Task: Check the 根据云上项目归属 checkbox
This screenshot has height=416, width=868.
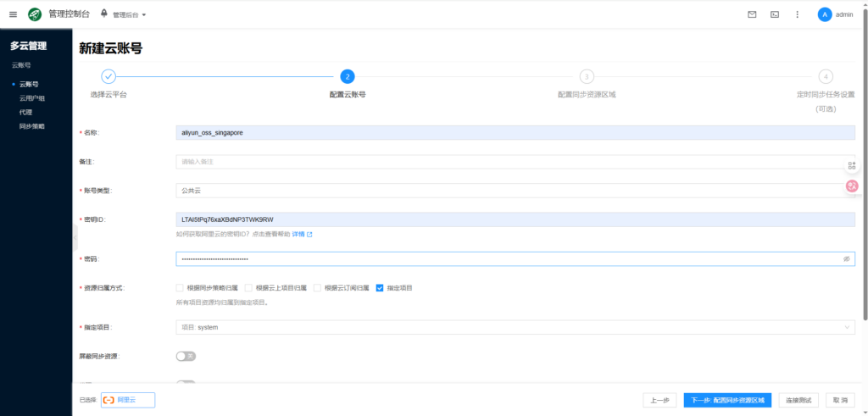Action: point(248,288)
